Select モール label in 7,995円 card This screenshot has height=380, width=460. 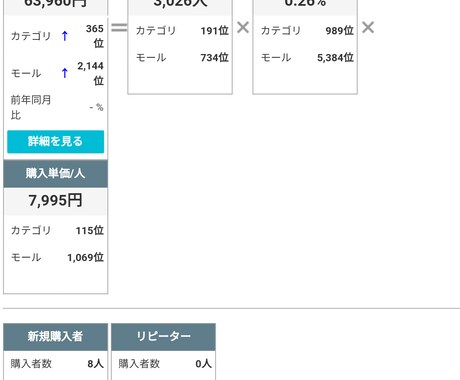click(x=26, y=257)
